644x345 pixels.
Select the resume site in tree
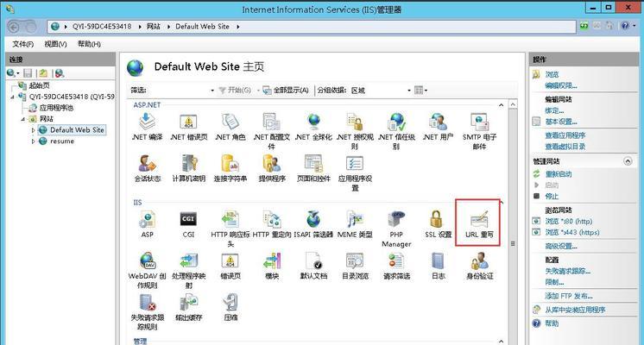click(x=62, y=141)
